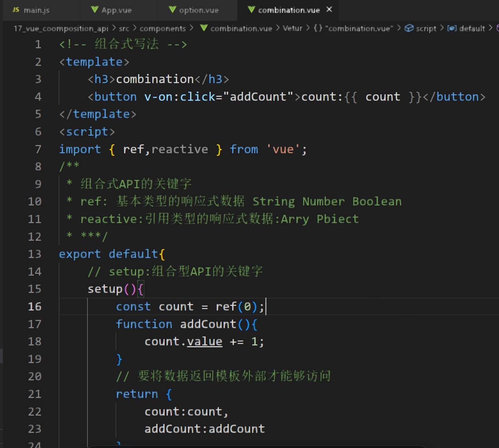The height and width of the screenshot is (448, 499).
Task: Click the comment word Pbiect
Action: tap(338, 219)
